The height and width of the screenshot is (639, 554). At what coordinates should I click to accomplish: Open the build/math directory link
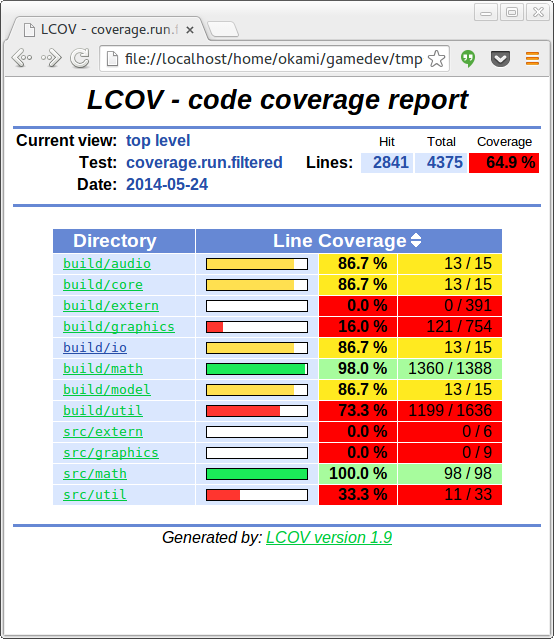(x=103, y=369)
